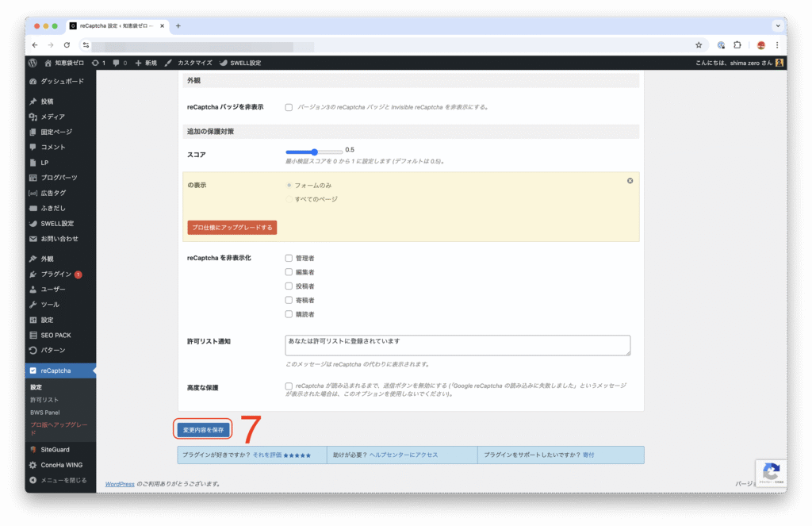The image size is (812, 526).
Task: Select フォームのみ radio option
Action: point(289,185)
